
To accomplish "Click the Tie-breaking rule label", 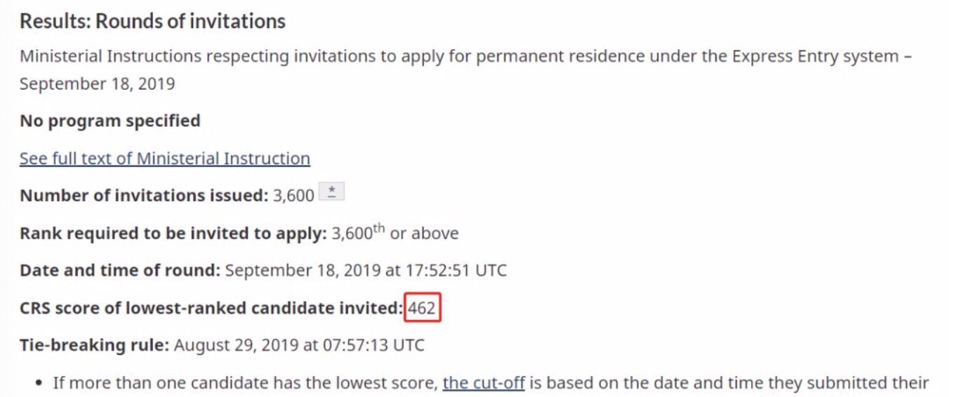I will (x=95, y=345).
